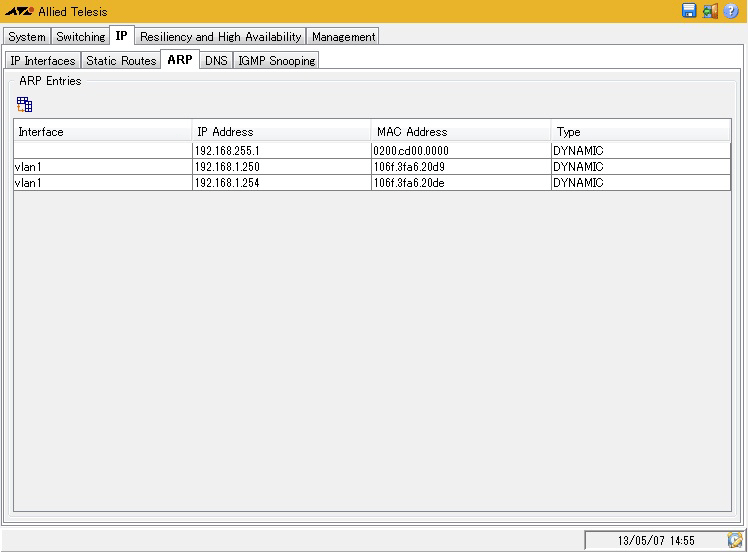The height and width of the screenshot is (552, 748).
Task: Click the date and time status field
Action: click(x=655, y=540)
